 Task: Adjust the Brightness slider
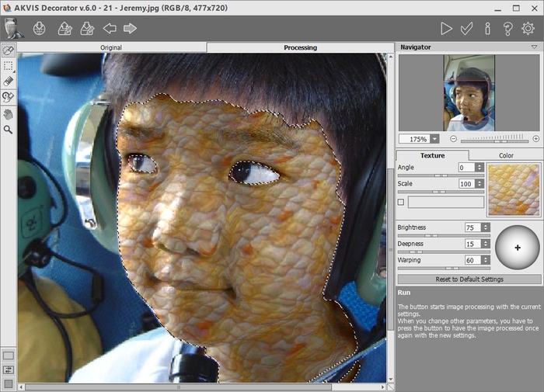point(444,236)
